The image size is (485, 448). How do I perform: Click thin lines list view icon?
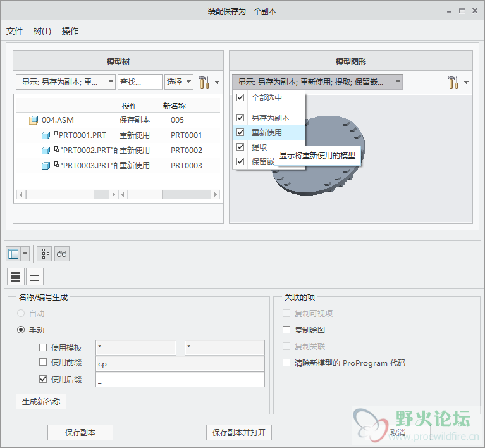tap(35, 277)
